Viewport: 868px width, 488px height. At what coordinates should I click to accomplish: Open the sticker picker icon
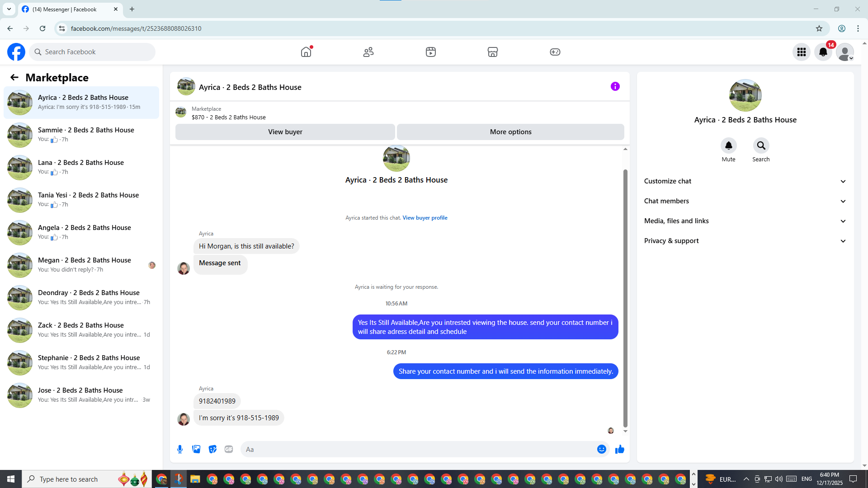pos(212,449)
